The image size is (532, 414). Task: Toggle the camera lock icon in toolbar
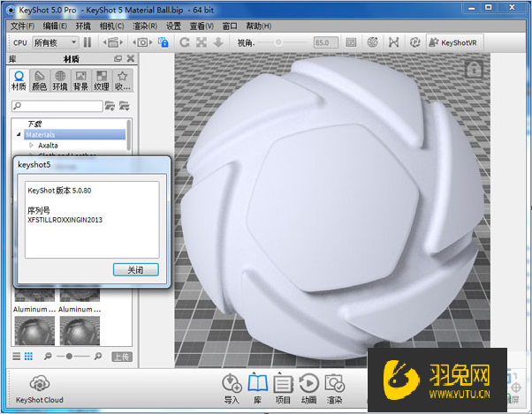point(163,42)
